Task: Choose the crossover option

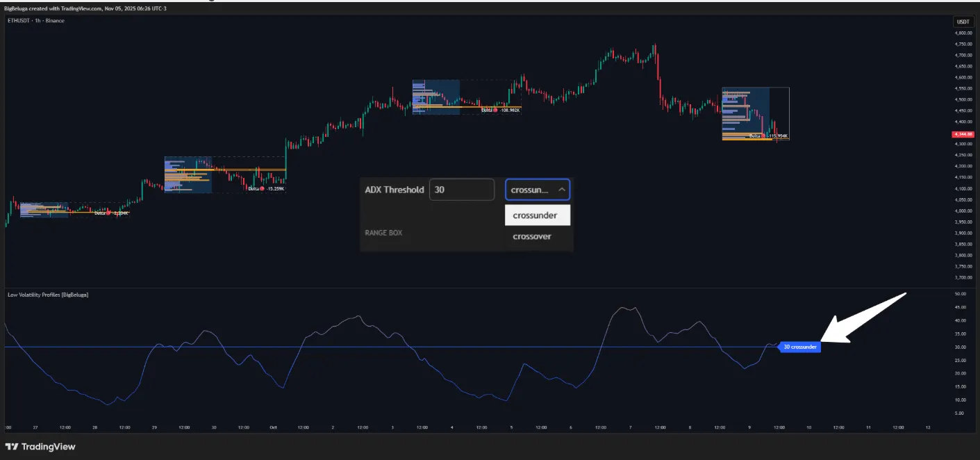Action: tap(532, 236)
